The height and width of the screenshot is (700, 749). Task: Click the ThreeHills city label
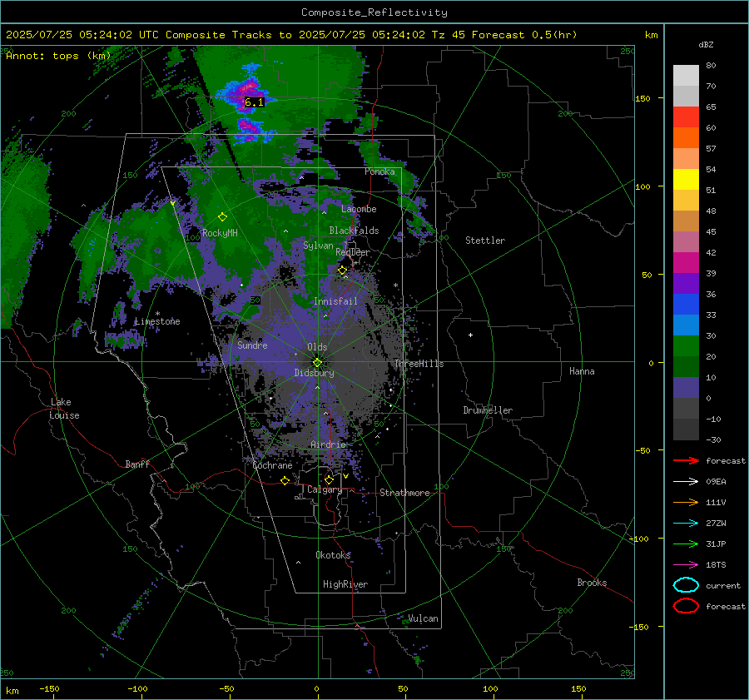[419, 364]
